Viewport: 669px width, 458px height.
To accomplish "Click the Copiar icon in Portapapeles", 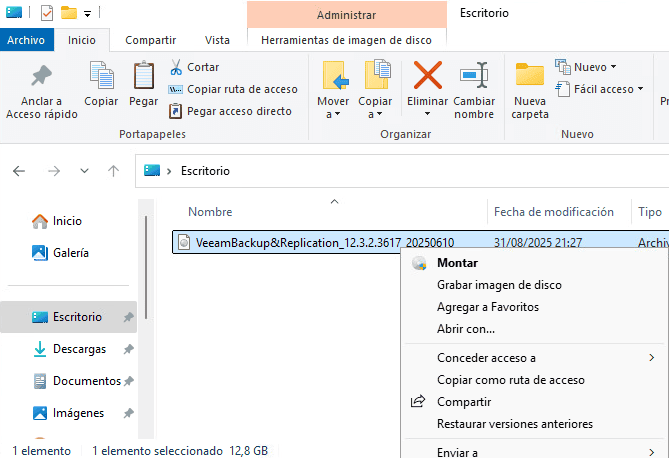I will coord(101,76).
